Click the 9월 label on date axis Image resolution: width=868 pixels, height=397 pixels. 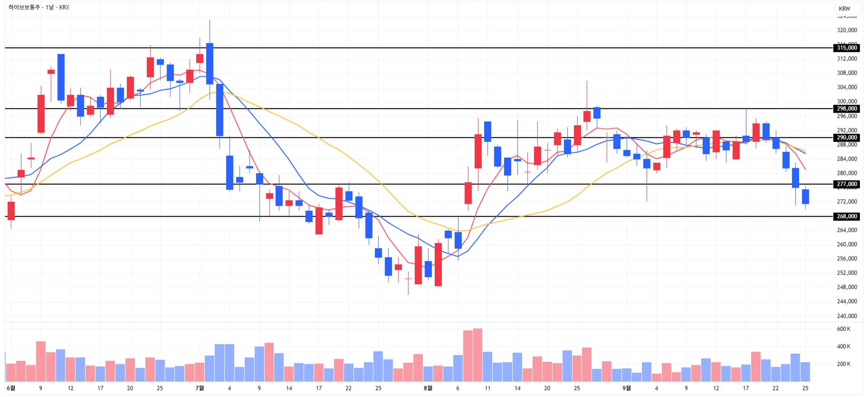click(x=626, y=388)
